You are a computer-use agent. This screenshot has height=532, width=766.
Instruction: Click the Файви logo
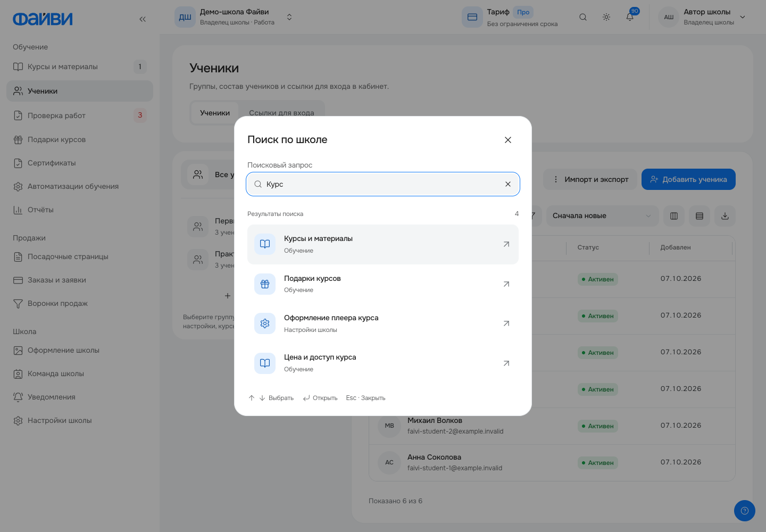pyautogui.click(x=43, y=19)
